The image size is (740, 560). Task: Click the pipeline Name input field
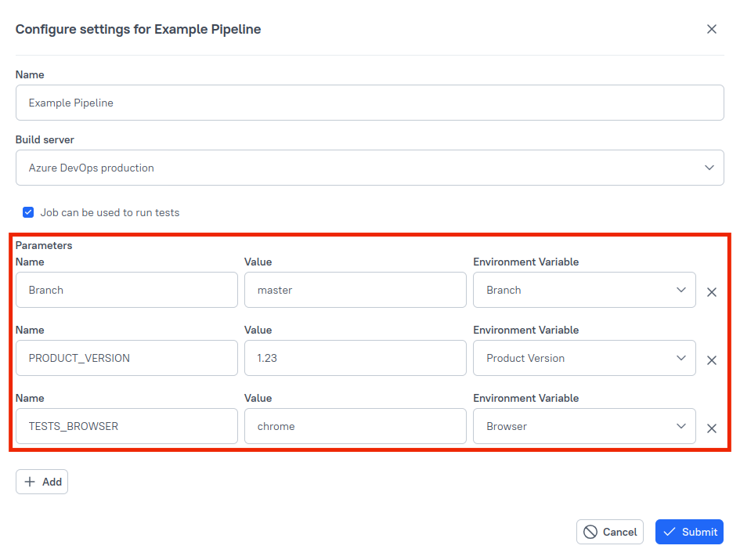click(x=370, y=103)
